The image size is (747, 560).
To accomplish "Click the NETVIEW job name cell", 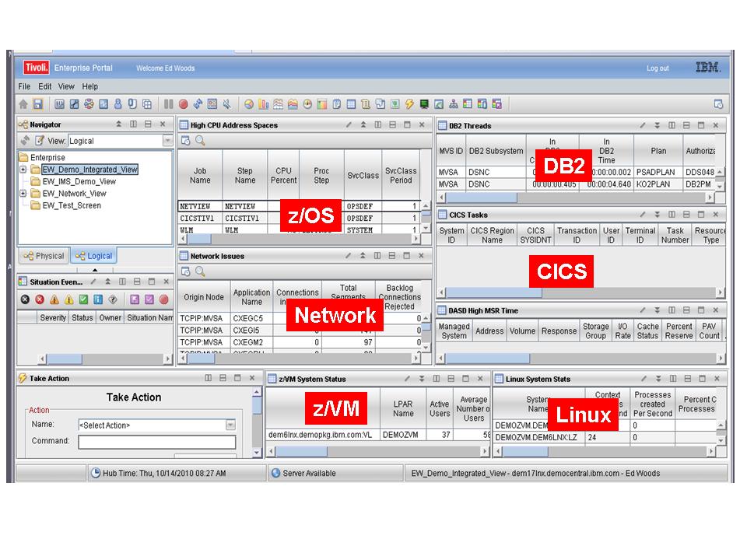I will 200,206.
